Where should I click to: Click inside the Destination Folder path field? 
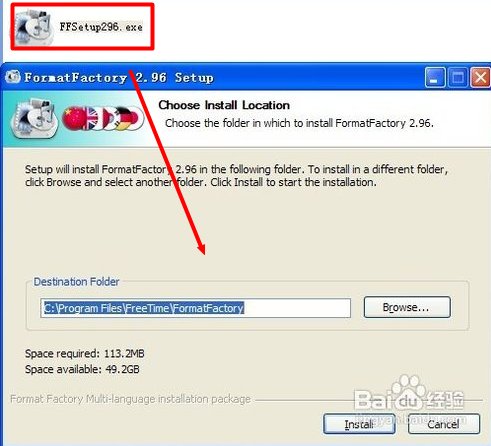pos(195,308)
